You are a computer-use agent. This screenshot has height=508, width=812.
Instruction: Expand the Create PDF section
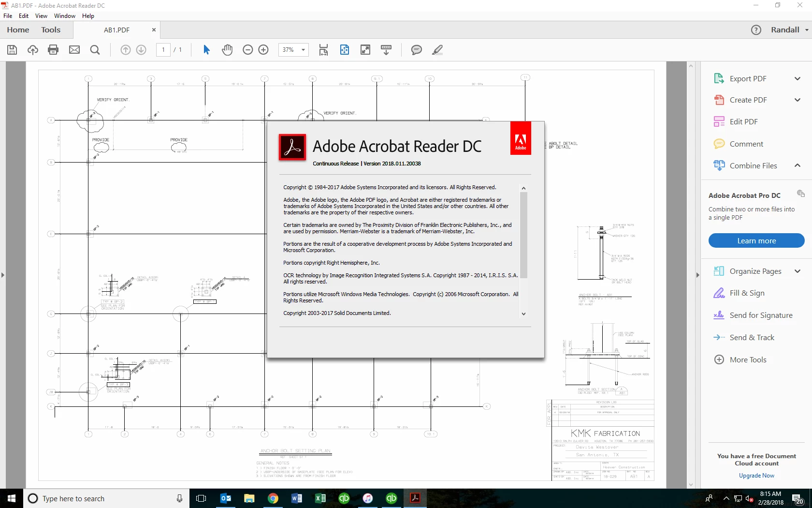tap(797, 100)
